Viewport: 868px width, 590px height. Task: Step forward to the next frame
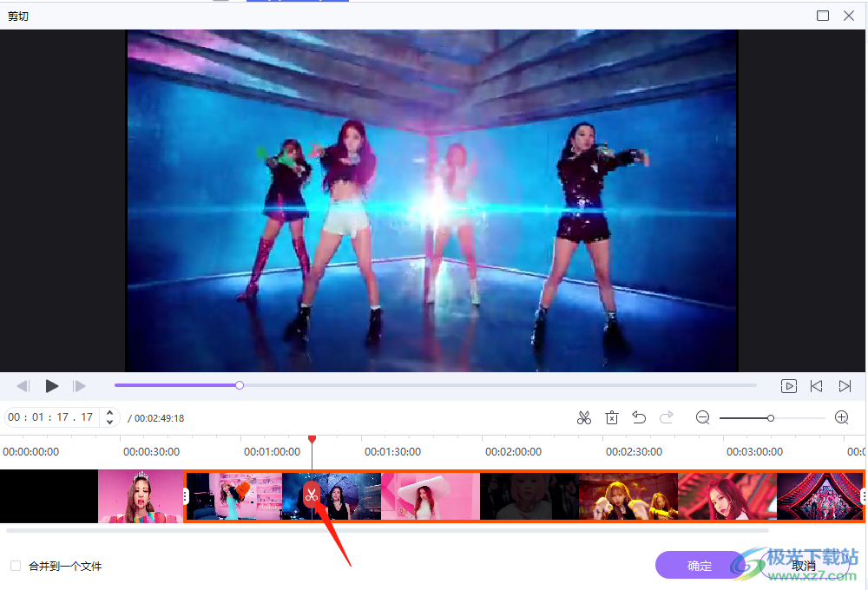79,386
